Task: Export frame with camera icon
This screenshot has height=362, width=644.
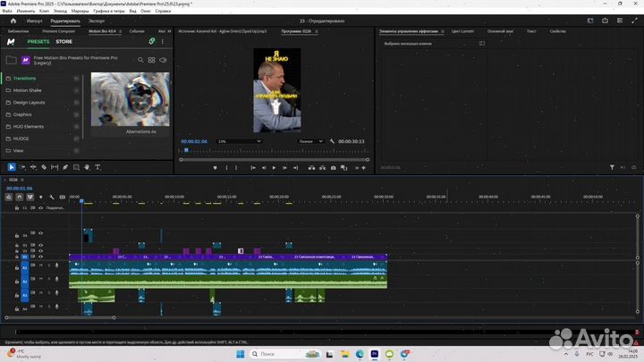Action: tap(333, 168)
